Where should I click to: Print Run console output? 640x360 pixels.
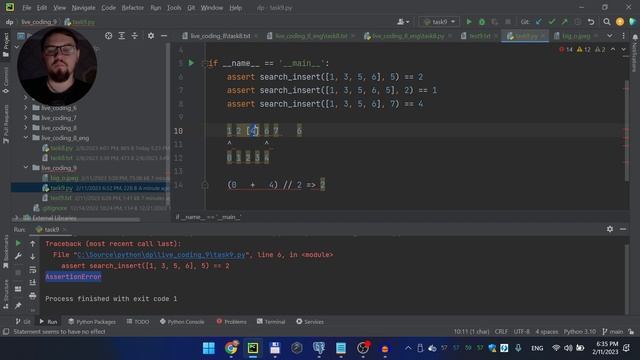click(x=33, y=296)
